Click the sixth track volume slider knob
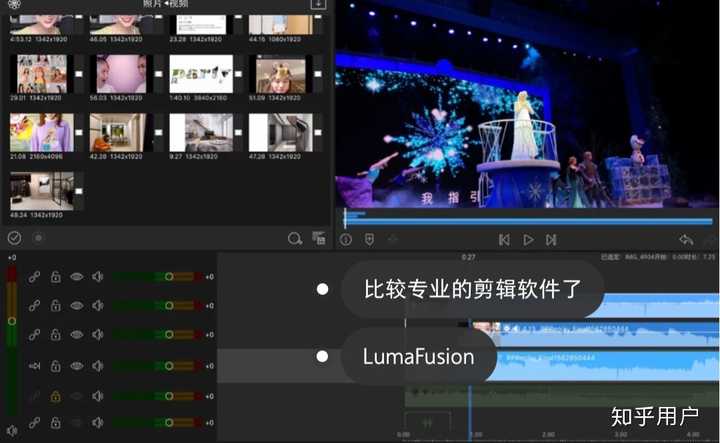Viewport: 720px width, 443px height. [x=169, y=423]
